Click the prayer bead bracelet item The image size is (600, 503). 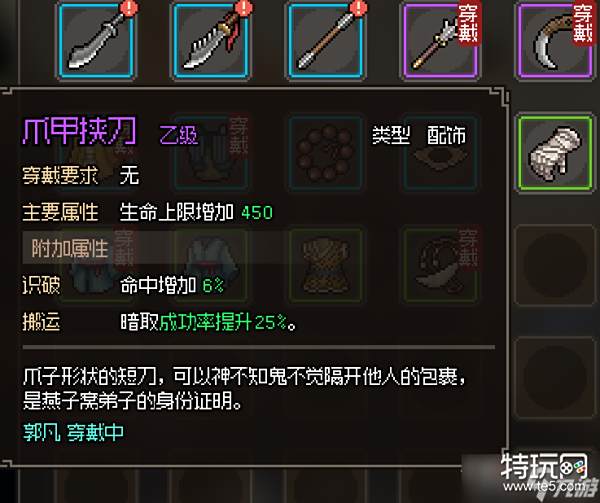coord(326,153)
